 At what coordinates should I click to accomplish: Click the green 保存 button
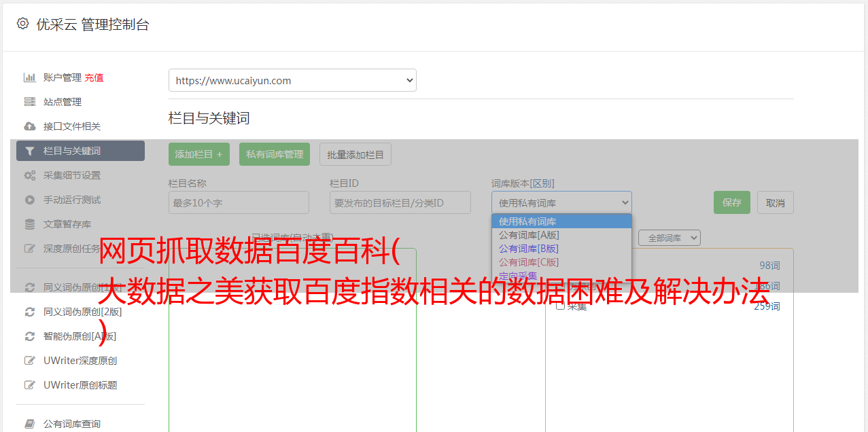[732, 202]
